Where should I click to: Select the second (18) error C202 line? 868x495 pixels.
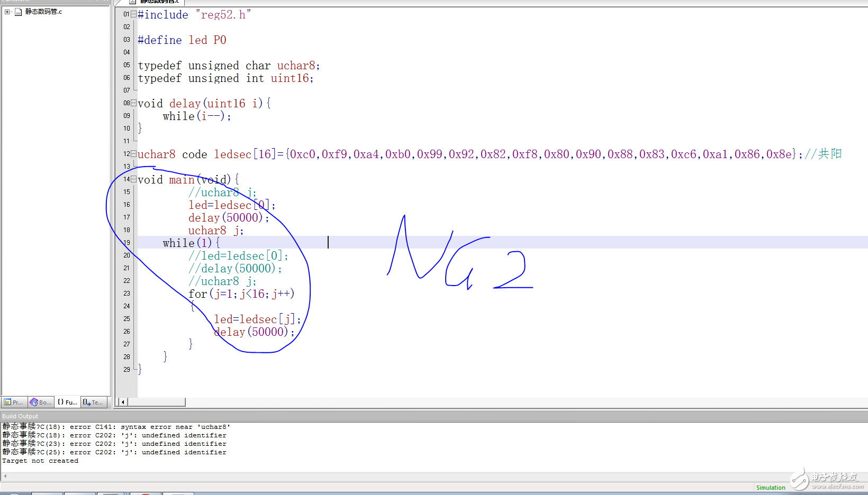(x=114, y=435)
